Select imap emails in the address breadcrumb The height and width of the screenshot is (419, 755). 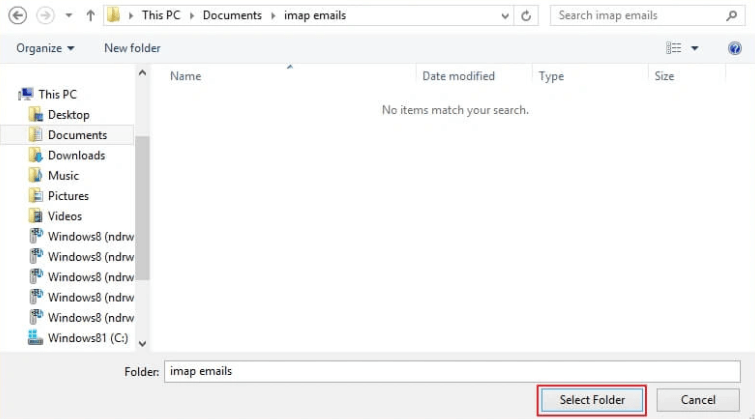point(315,15)
